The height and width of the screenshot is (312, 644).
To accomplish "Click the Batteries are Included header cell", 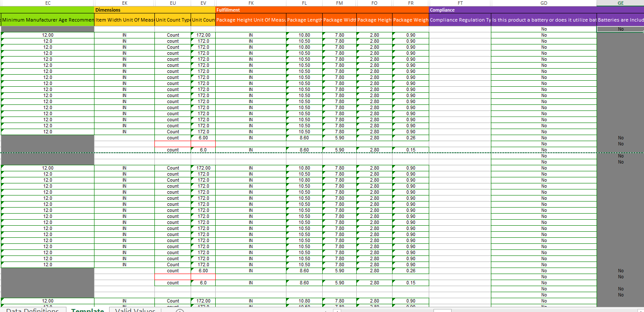I will [620, 20].
